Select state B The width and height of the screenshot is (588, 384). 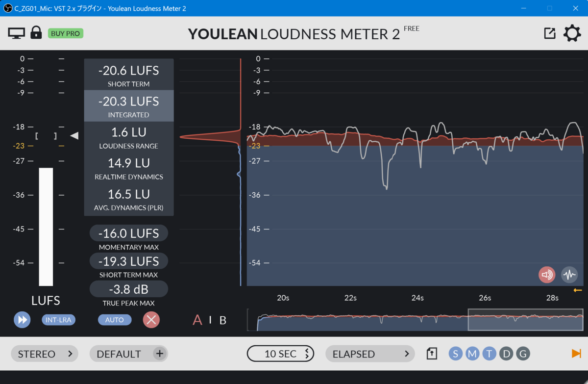click(x=223, y=320)
